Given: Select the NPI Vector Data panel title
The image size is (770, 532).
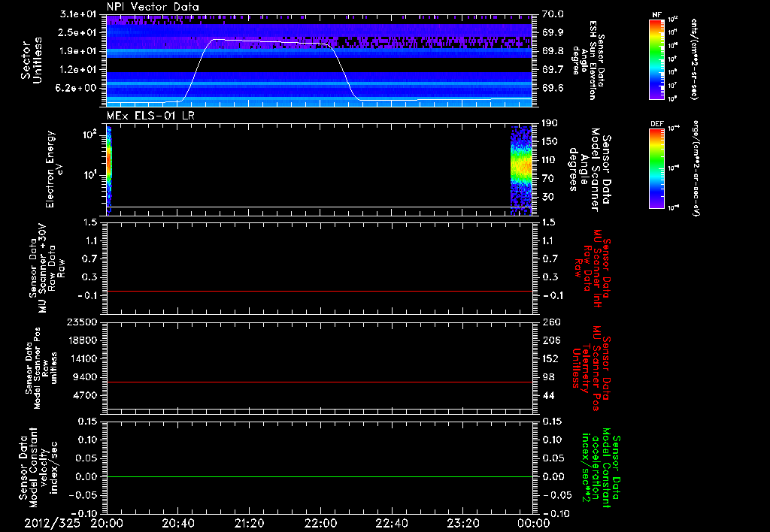Looking at the screenshot, I should point(153,7).
